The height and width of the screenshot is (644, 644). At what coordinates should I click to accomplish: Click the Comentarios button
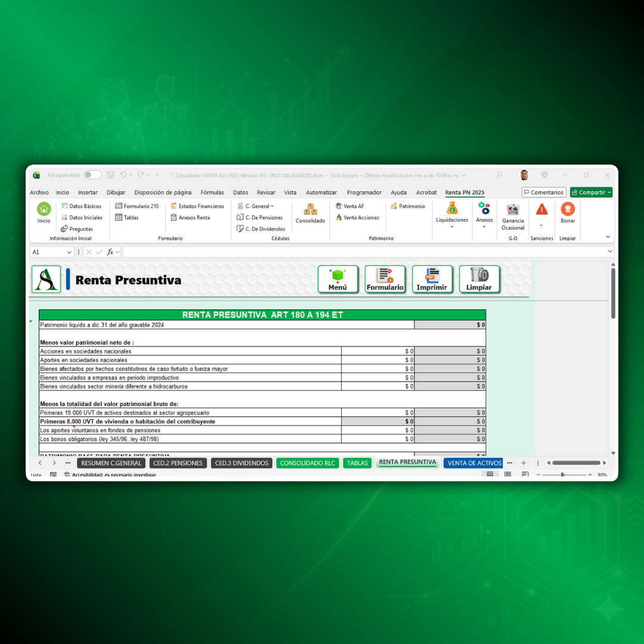[x=544, y=193]
